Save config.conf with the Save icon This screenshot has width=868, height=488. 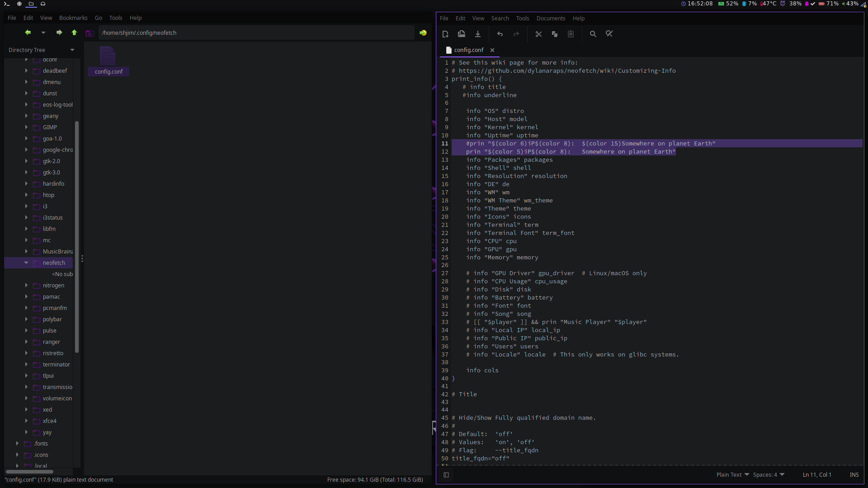pyautogui.click(x=478, y=33)
